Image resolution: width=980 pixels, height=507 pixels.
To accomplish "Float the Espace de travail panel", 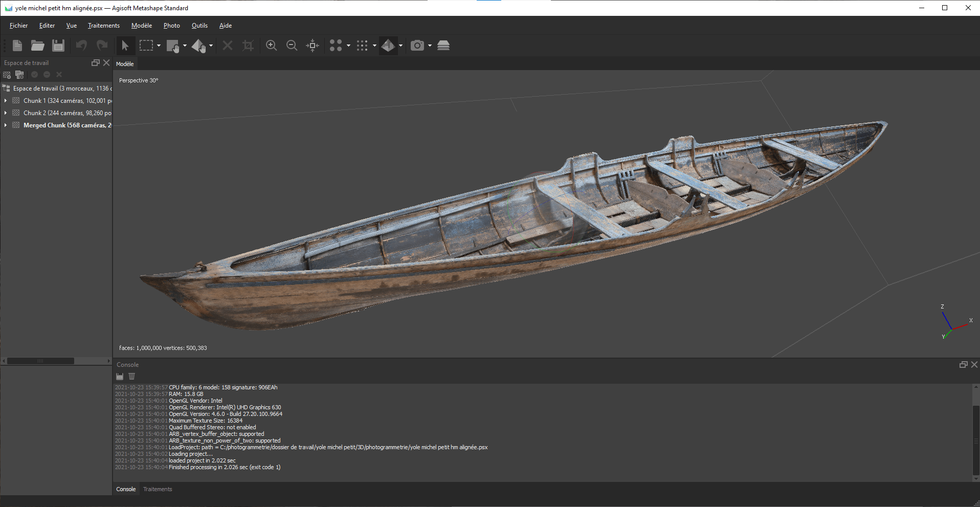I will pyautogui.click(x=95, y=62).
